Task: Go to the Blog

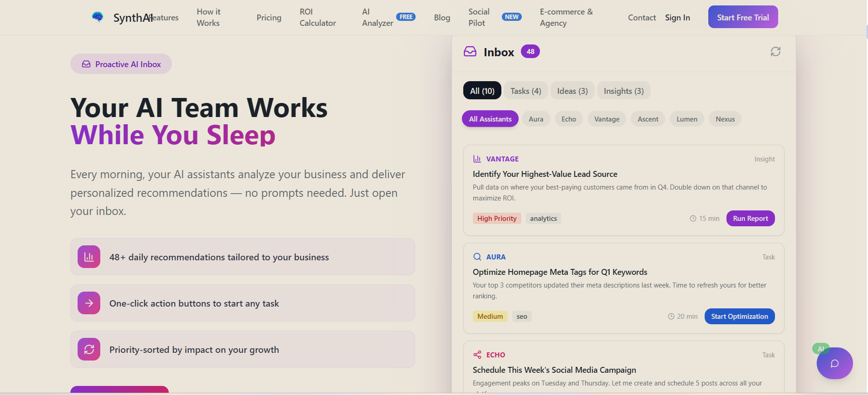Action: [442, 17]
